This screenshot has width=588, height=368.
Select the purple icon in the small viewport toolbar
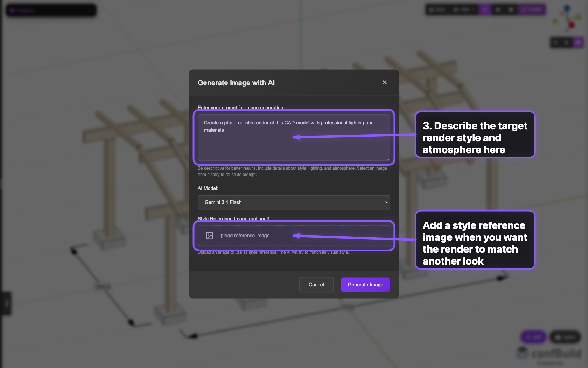pyautogui.click(x=579, y=42)
